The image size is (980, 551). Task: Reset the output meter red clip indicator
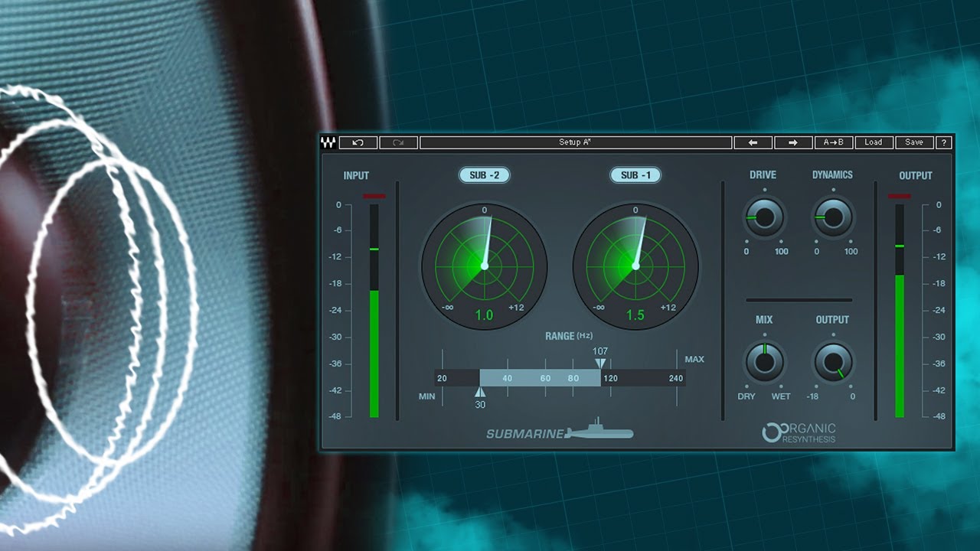[x=899, y=197]
